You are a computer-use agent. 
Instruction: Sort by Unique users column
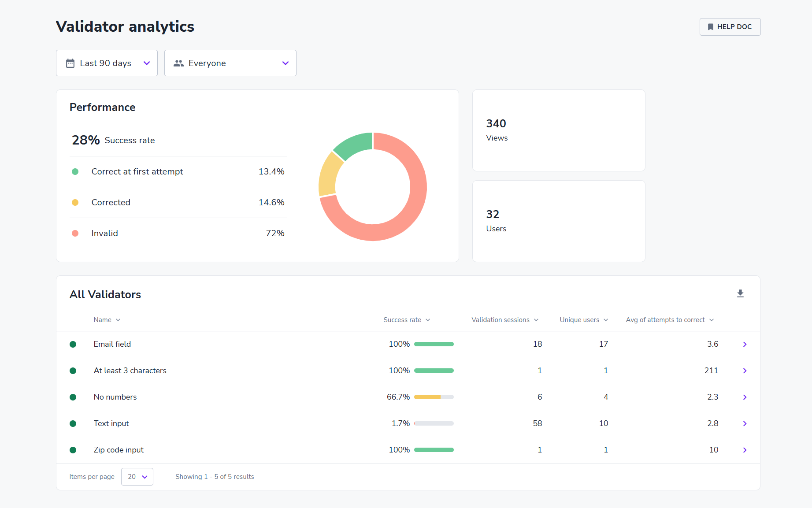[584, 320]
